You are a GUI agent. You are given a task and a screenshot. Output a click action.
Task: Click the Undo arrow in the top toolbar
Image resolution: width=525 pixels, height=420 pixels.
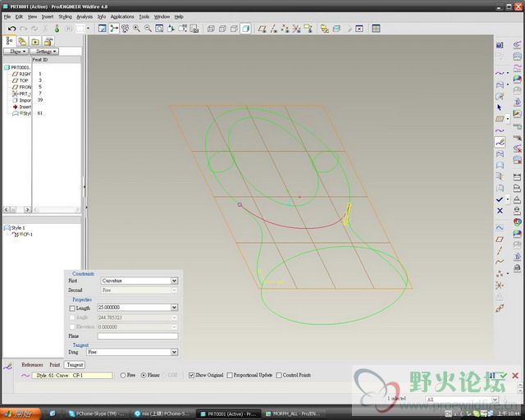pyautogui.click(x=12, y=29)
